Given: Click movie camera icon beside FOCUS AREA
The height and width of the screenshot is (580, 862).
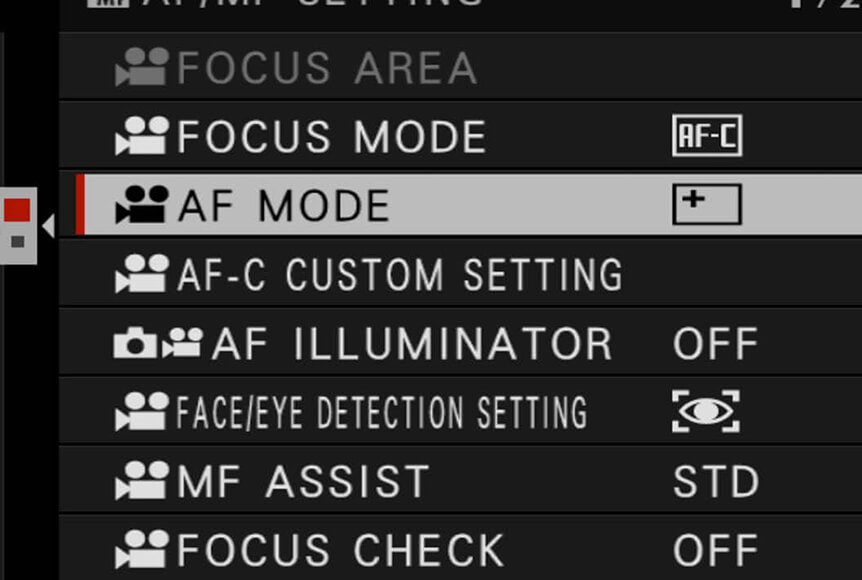Looking at the screenshot, I should pyautogui.click(x=142, y=67).
